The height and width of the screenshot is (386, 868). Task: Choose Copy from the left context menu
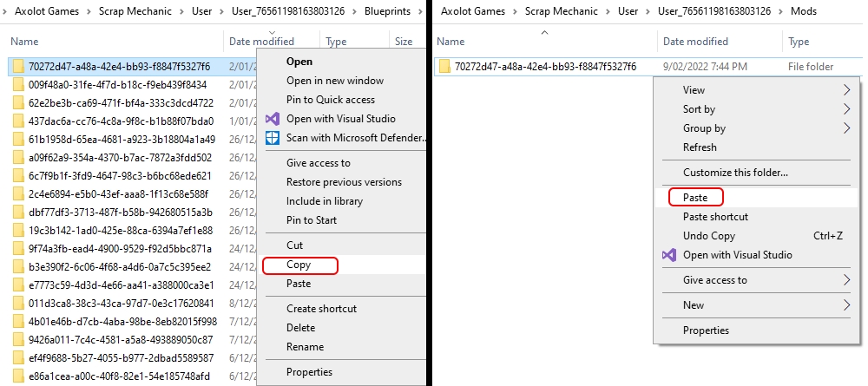[299, 265]
